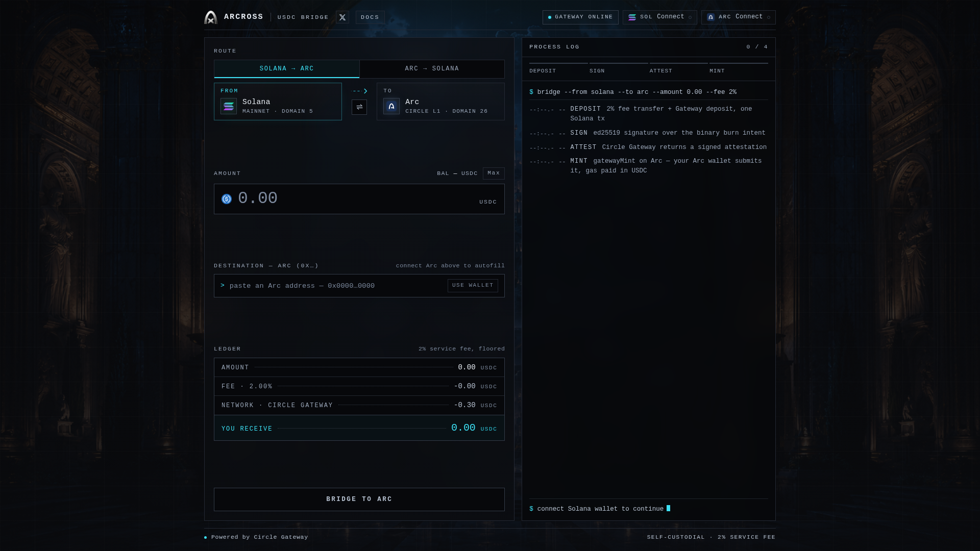This screenshot has width=980, height=551.
Task: Click the status dot beside Powered by Circle Gateway
Action: point(206,537)
